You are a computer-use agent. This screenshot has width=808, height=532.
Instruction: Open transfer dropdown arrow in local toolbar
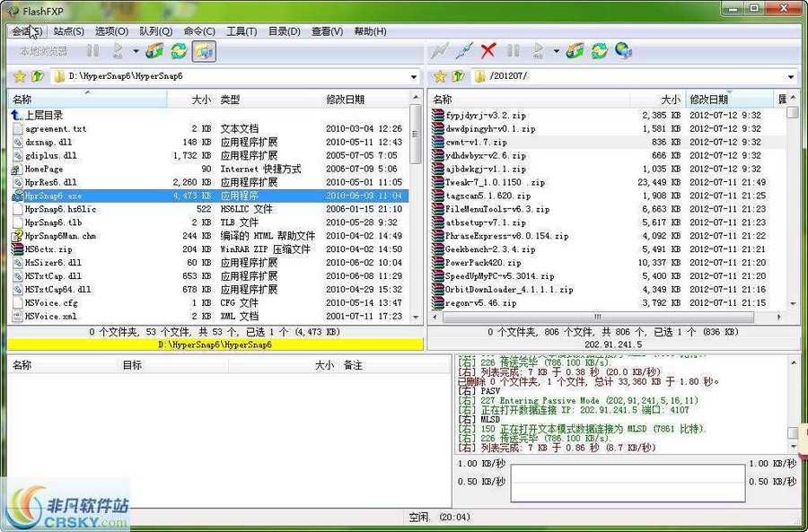(x=136, y=51)
